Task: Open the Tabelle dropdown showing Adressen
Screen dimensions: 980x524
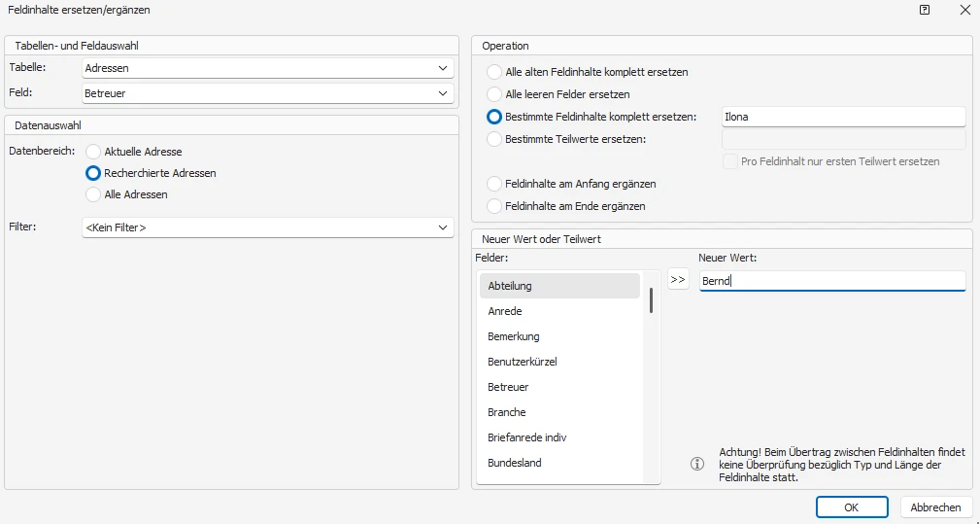Action: click(x=267, y=68)
